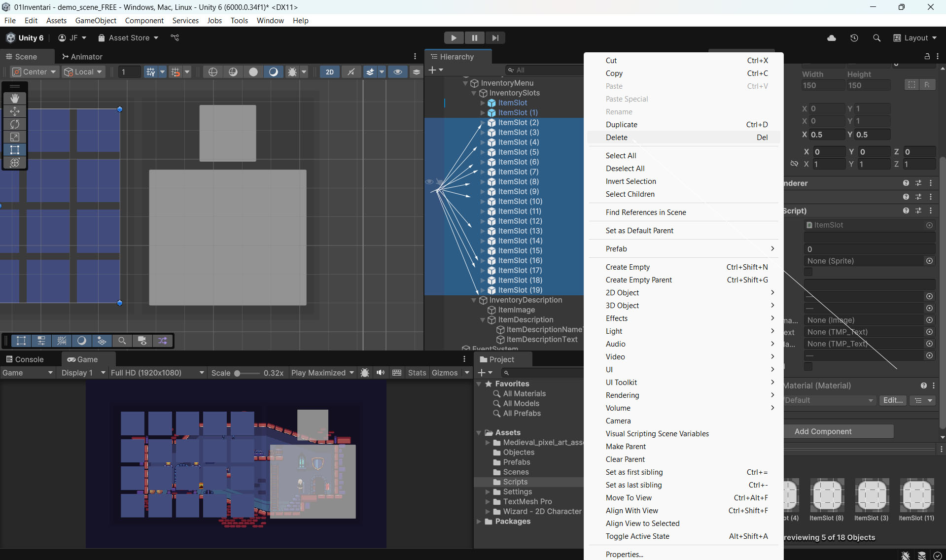Select the Move tool in Scene view
Screen dimensions: 946x560
tap(15, 111)
